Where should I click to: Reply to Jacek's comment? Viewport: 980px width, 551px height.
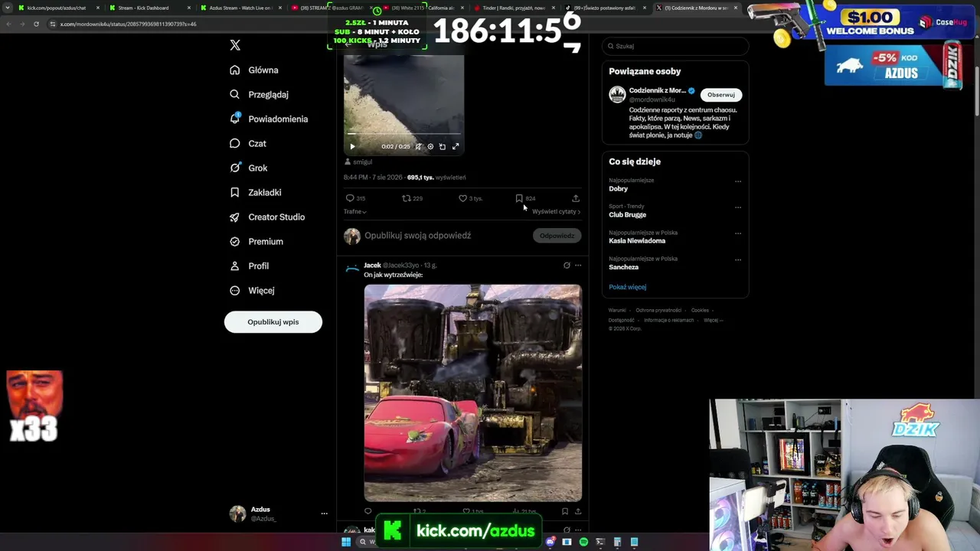coord(368,511)
